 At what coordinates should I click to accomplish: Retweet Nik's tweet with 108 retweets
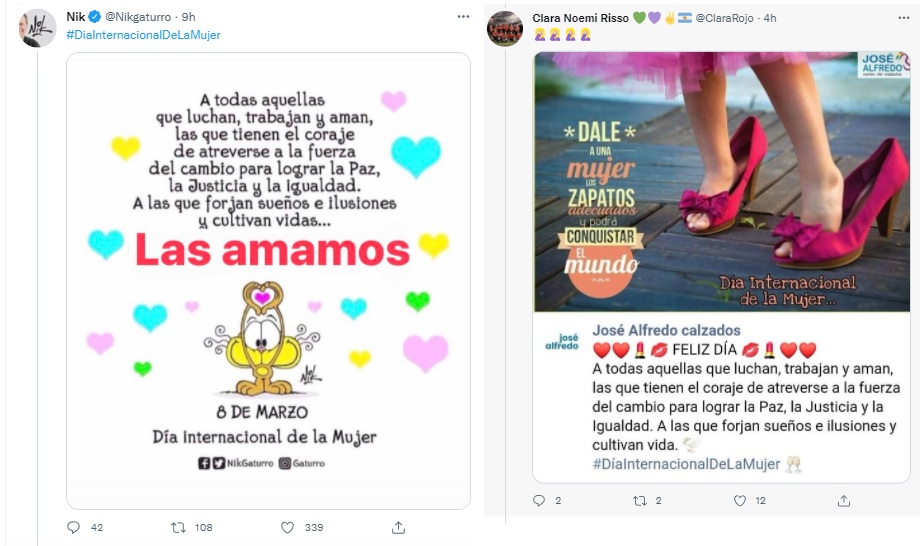tap(178, 527)
